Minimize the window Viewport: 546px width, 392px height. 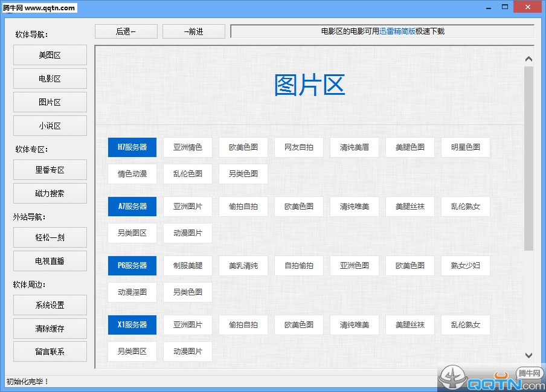coord(489,7)
